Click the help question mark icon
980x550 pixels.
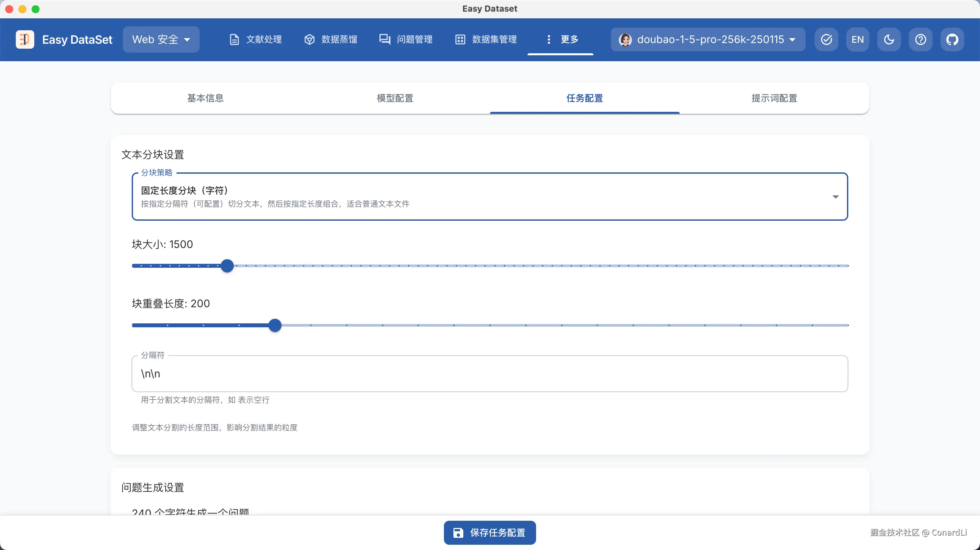click(920, 39)
